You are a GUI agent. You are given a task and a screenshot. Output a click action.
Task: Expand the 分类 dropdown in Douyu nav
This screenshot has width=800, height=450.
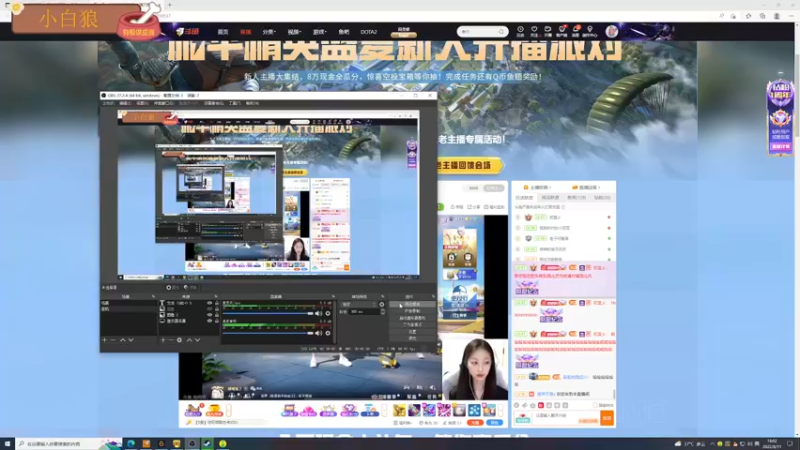click(269, 32)
